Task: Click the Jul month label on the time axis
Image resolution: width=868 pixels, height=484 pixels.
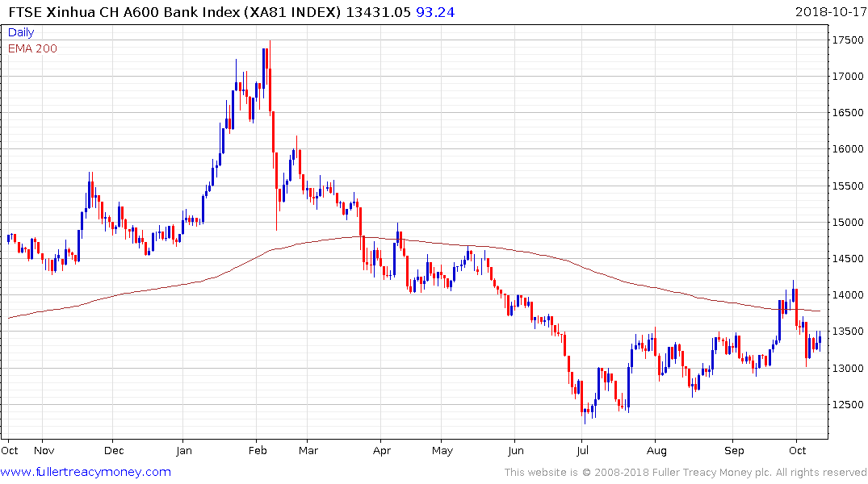Action: [x=582, y=450]
